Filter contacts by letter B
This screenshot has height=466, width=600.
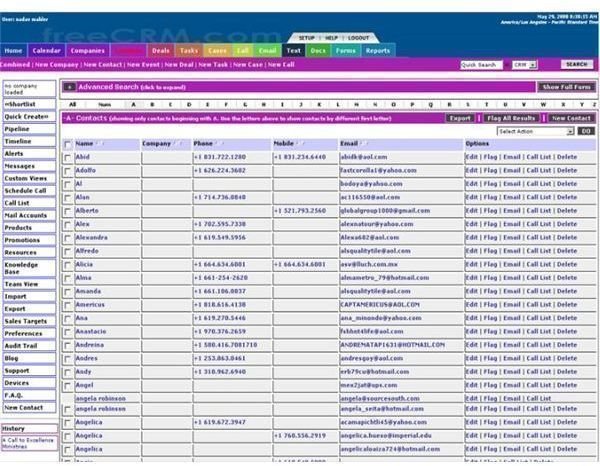coord(152,104)
